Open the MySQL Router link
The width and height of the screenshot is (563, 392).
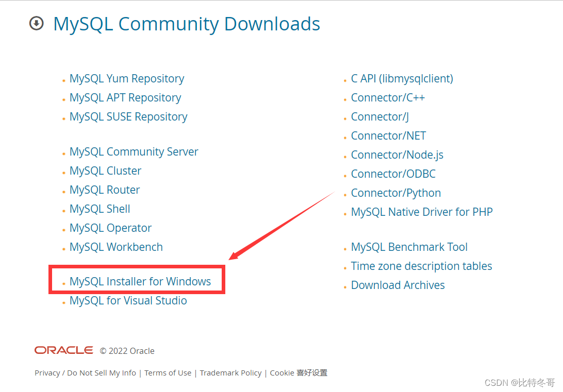point(105,190)
